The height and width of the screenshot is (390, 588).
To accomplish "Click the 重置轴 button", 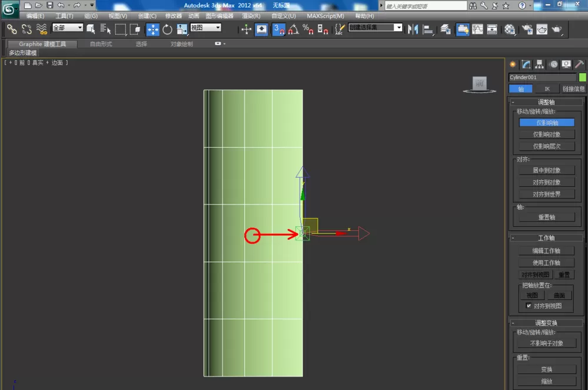I will click(547, 217).
